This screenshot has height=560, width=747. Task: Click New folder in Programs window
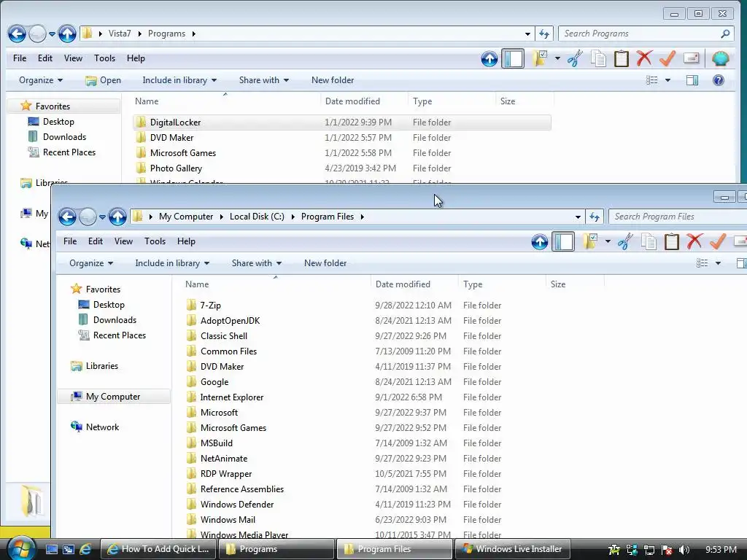(x=333, y=80)
